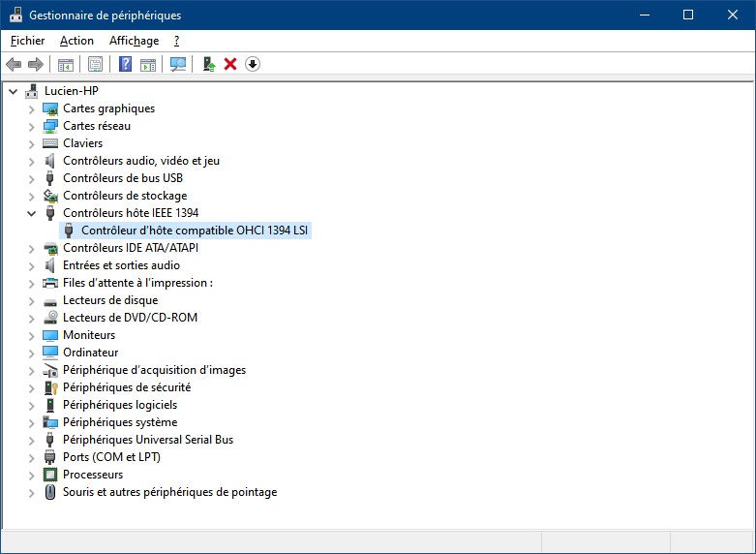
Task: Select Souris et autres périphériques de pointage
Action: pyautogui.click(x=169, y=492)
